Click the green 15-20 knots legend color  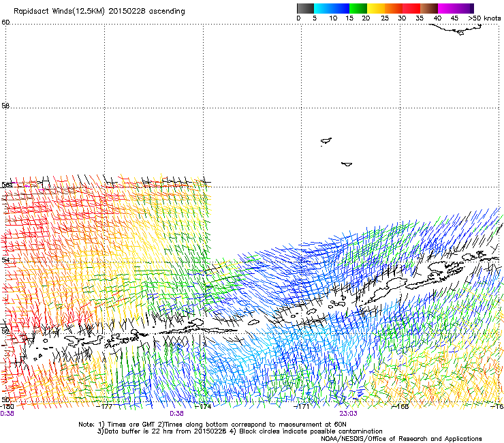coord(358,8)
